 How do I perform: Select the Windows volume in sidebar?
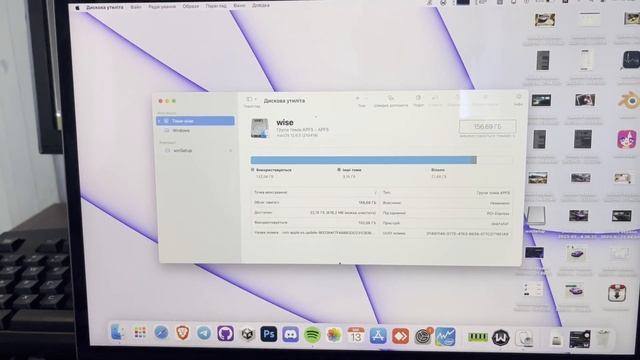tap(181, 131)
